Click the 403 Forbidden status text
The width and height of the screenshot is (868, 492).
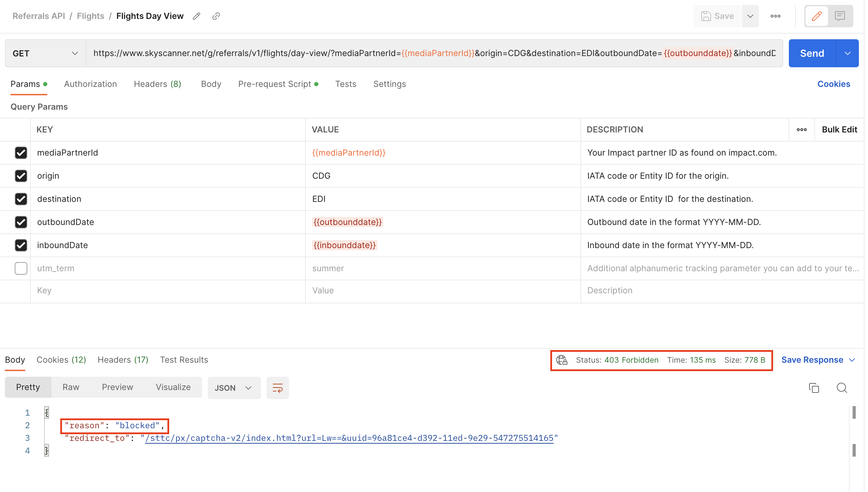click(631, 360)
